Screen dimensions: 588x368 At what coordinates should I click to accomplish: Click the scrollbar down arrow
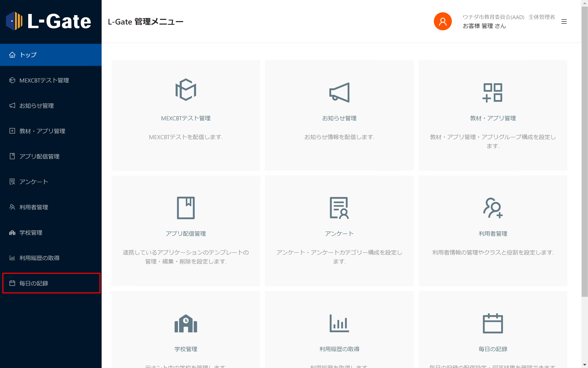coord(585,365)
